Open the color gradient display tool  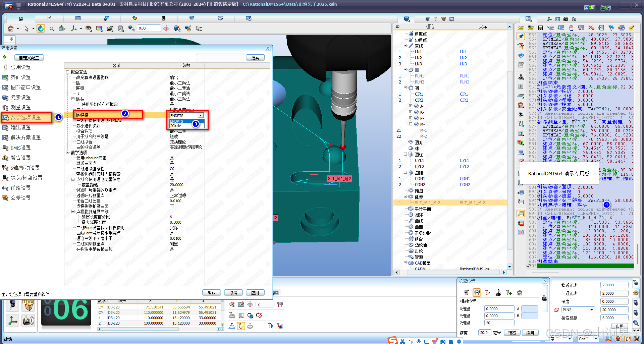99,28
